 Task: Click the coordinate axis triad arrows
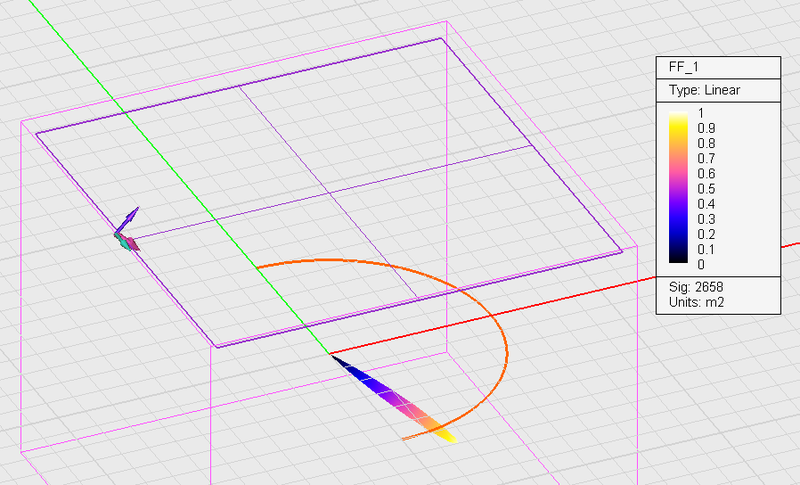[127, 229]
